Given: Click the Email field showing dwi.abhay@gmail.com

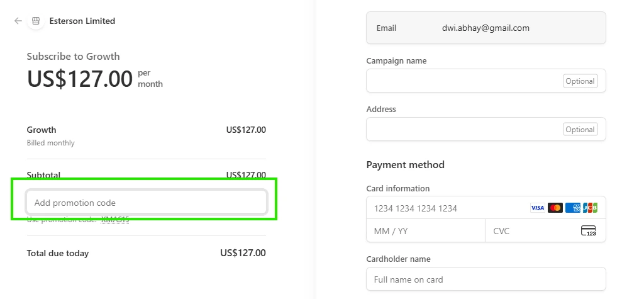Looking at the screenshot, I should [x=486, y=28].
